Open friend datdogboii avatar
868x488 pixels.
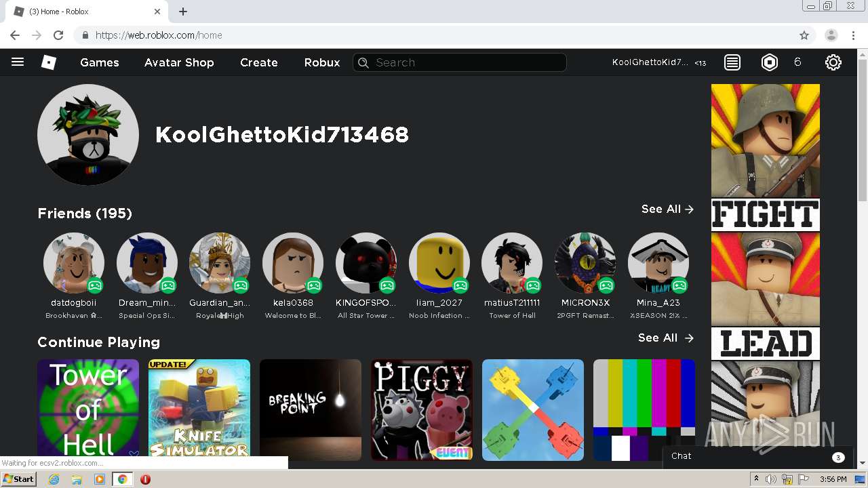click(74, 264)
